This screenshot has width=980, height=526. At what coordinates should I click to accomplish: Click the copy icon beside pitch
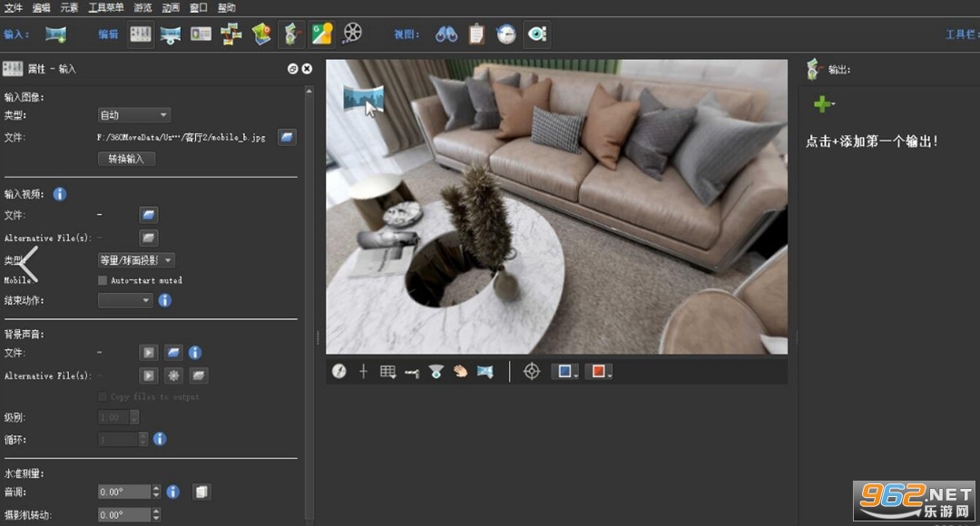point(201,492)
